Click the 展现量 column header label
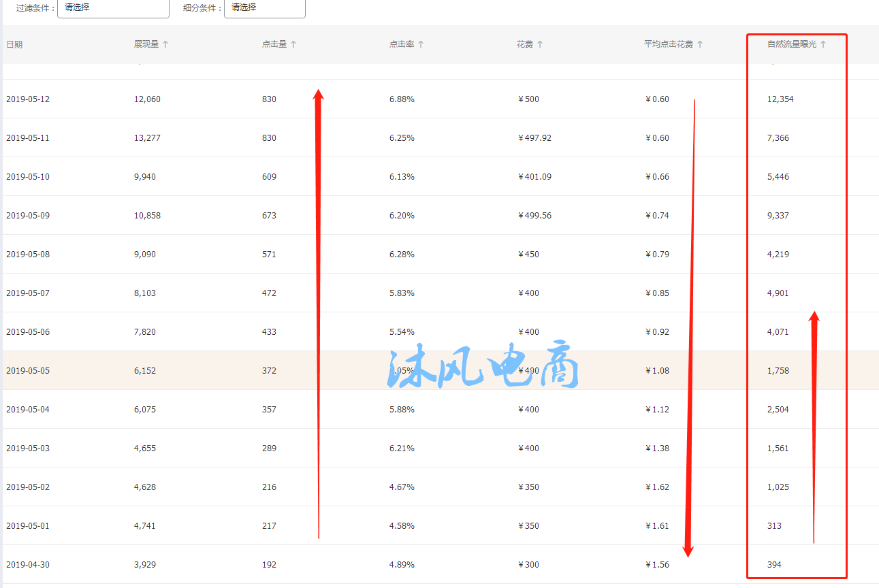 146,44
